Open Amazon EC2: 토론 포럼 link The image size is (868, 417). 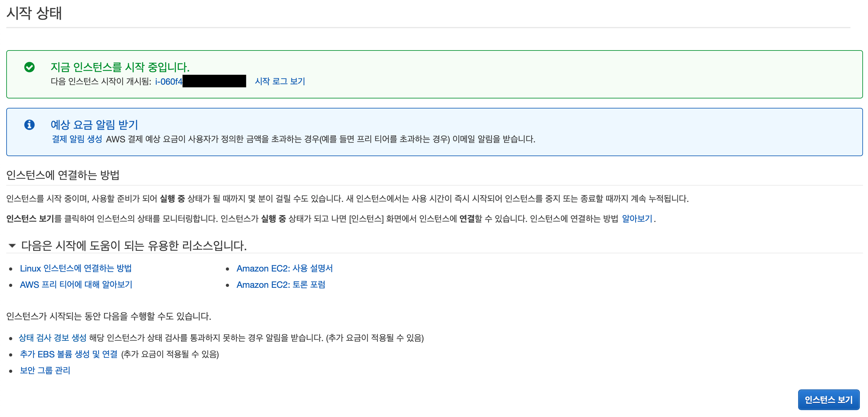tap(281, 284)
